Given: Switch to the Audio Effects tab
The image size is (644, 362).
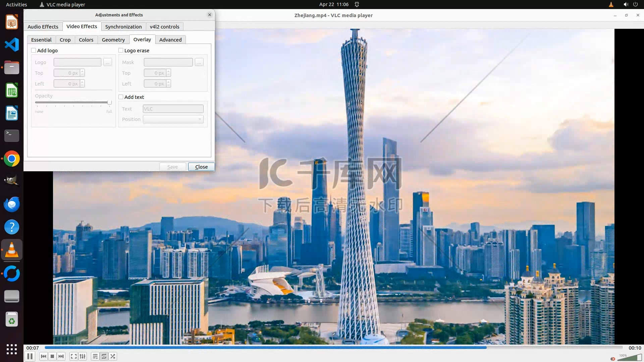Looking at the screenshot, I should pos(43,26).
